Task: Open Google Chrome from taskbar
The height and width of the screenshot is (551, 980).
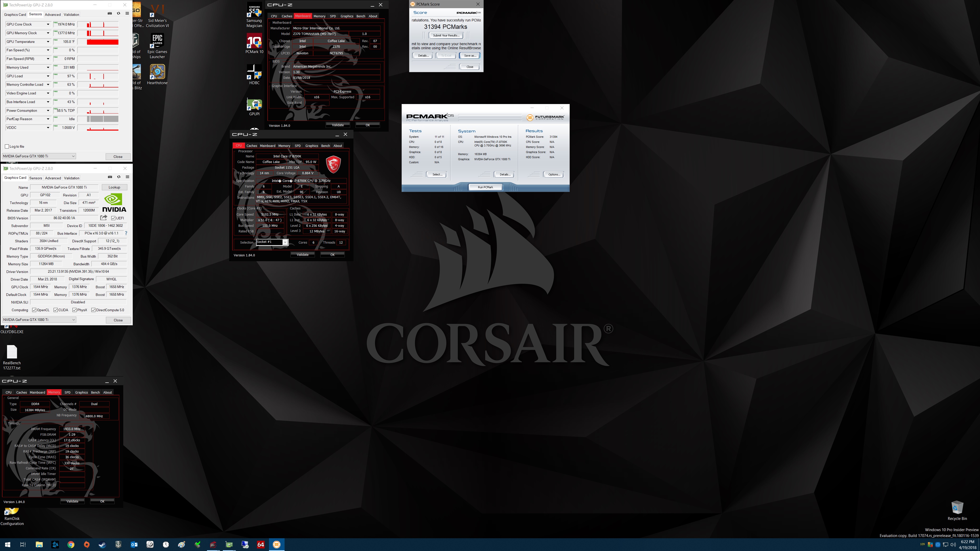Action: click(x=71, y=545)
